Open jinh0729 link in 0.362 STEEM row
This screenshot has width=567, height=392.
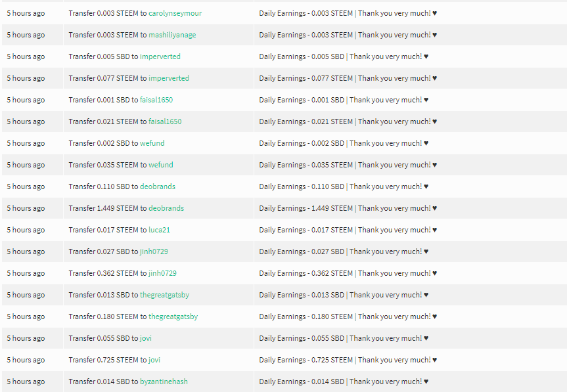coord(162,274)
